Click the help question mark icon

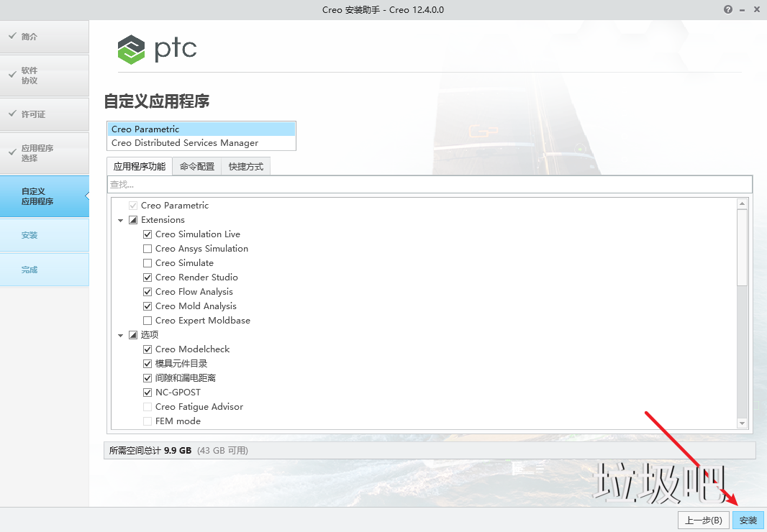(x=729, y=9)
